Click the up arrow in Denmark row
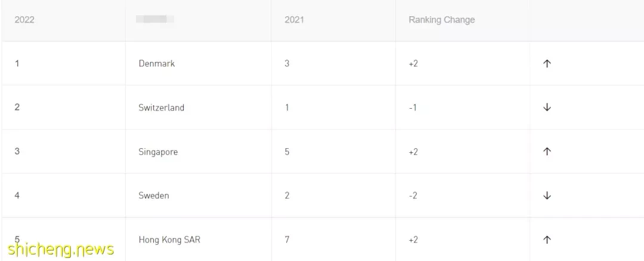 [547, 63]
